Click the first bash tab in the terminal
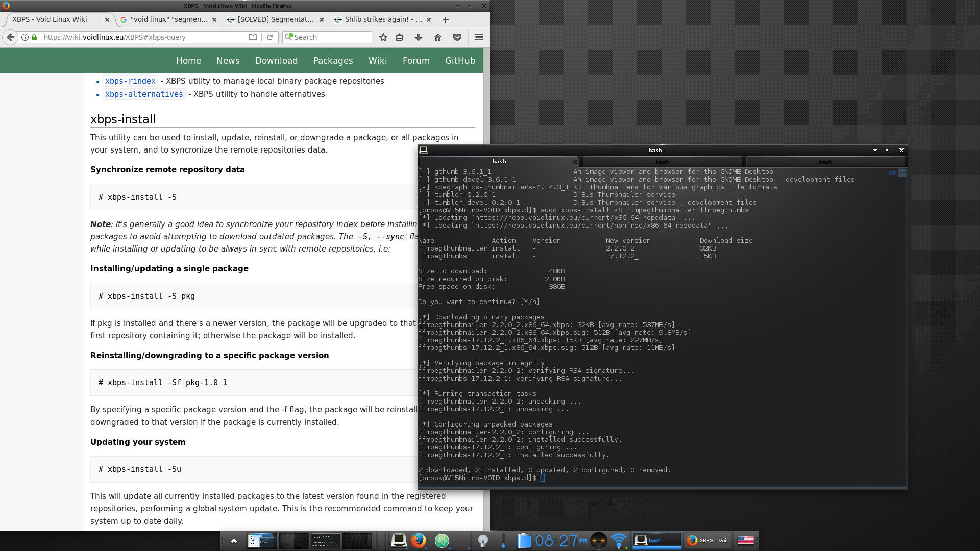Image resolution: width=980 pixels, height=551 pixels. [x=499, y=162]
